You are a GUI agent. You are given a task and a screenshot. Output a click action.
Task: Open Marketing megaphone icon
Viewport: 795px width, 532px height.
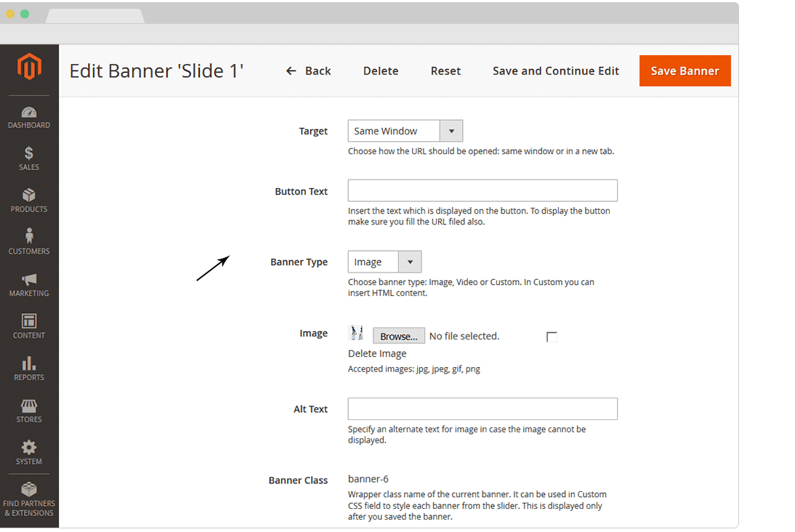[x=29, y=280]
